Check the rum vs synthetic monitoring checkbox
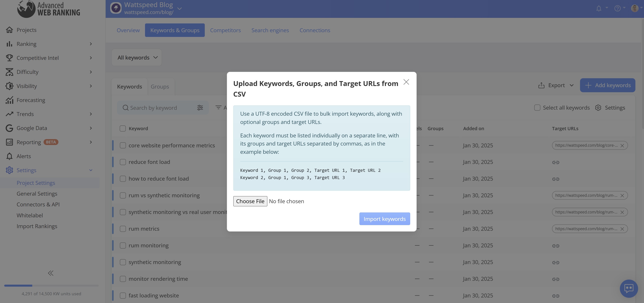The image size is (644, 303). (123, 195)
